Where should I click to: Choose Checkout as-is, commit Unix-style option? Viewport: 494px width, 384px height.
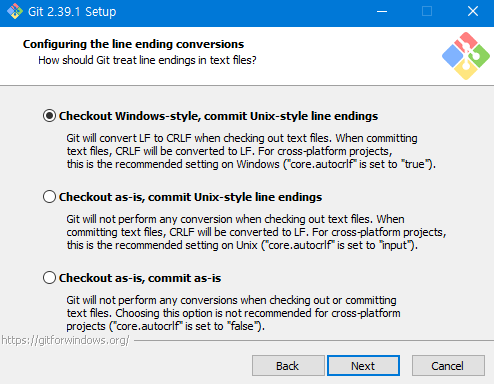pyautogui.click(x=49, y=197)
